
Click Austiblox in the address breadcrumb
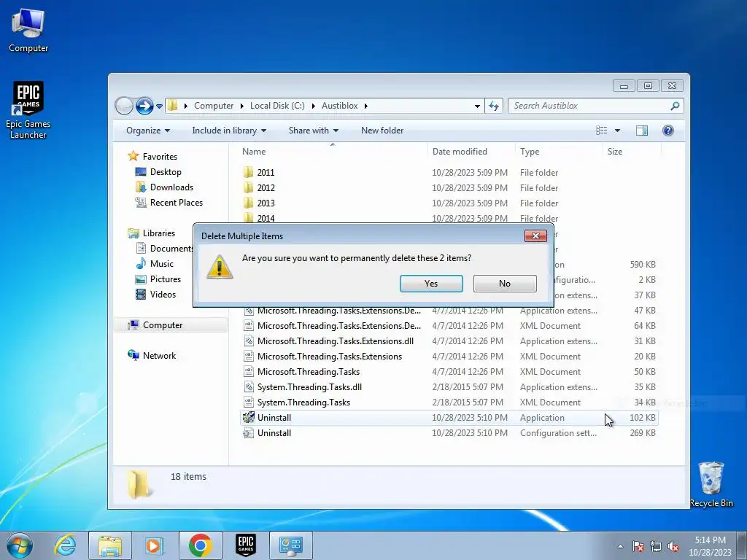(x=340, y=106)
